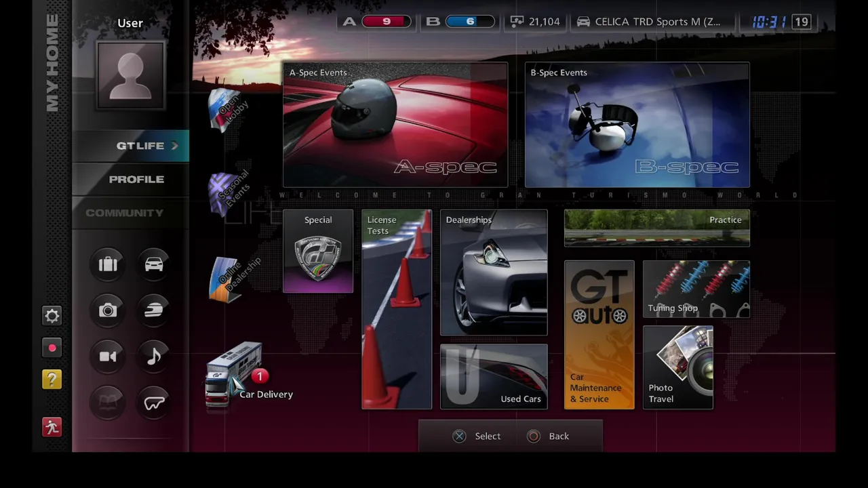
Task: Click the Back button prompt
Action: (548, 436)
